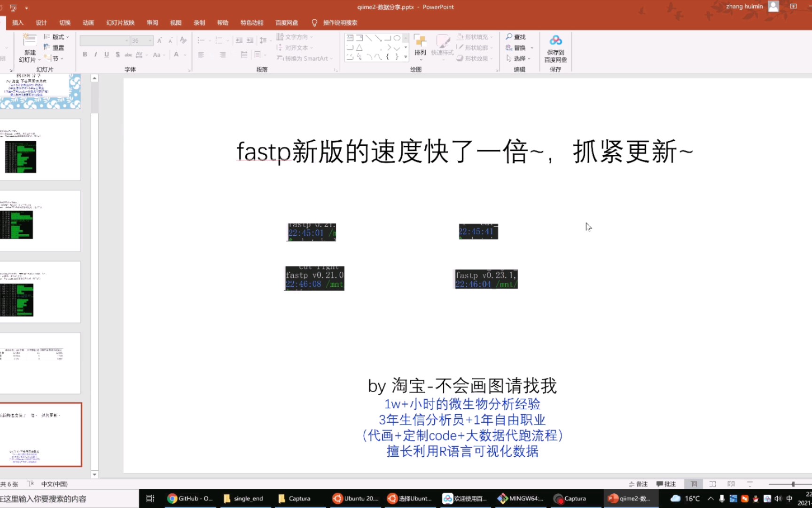Viewport: 812px width, 508px height.
Task: Switch to Slide Sorter view in status bar
Action: pos(712,484)
